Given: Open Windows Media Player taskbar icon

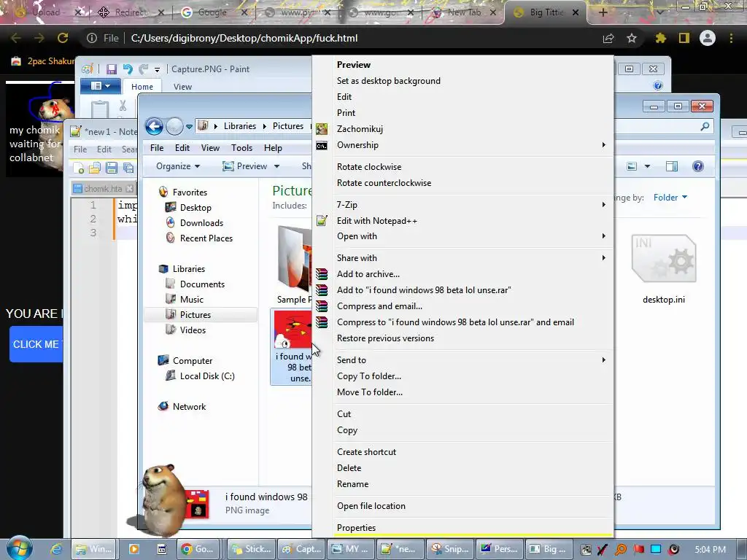Looking at the screenshot, I should pyautogui.click(x=134, y=549).
